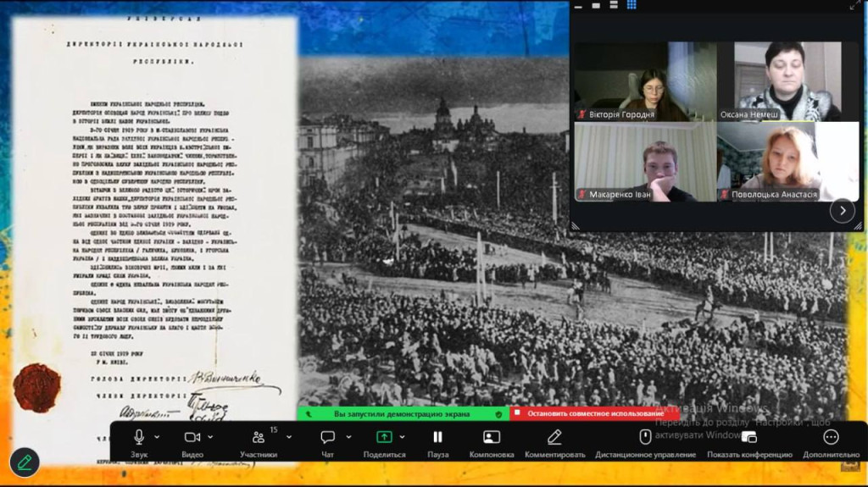Click the green screen-sharing status banner

coord(403,413)
